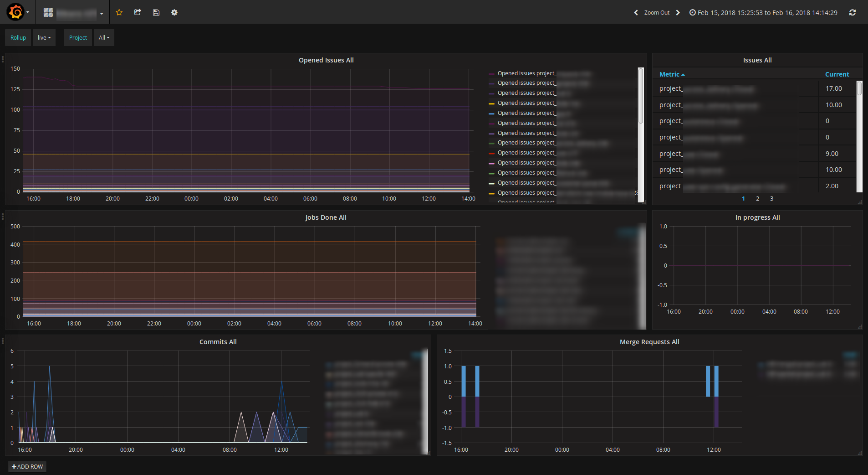Open the Rollup live dropdown

(44, 38)
